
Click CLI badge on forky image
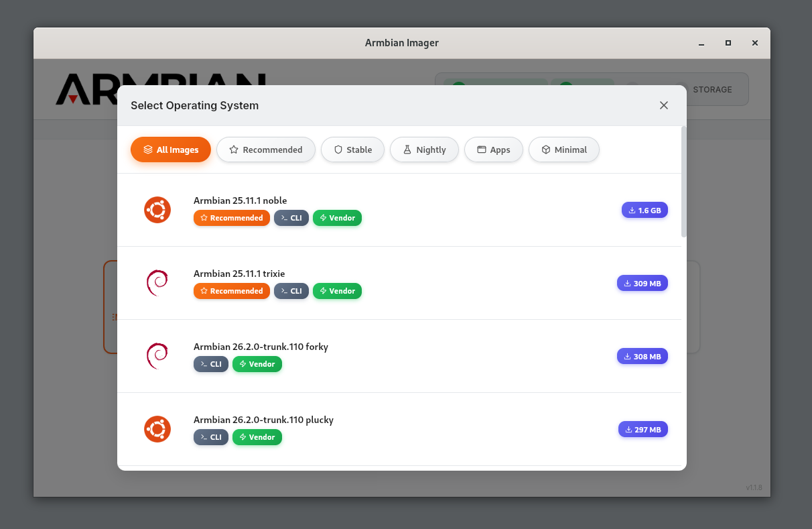click(211, 364)
